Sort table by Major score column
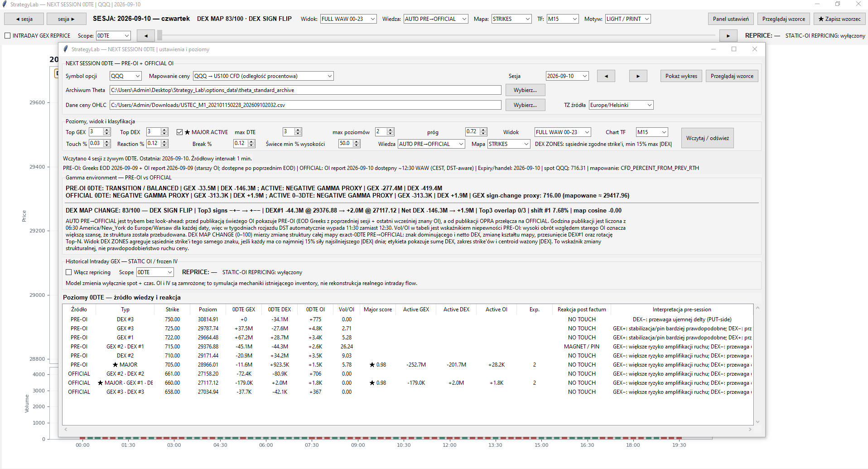The height and width of the screenshot is (469, 868). (378, 309)
